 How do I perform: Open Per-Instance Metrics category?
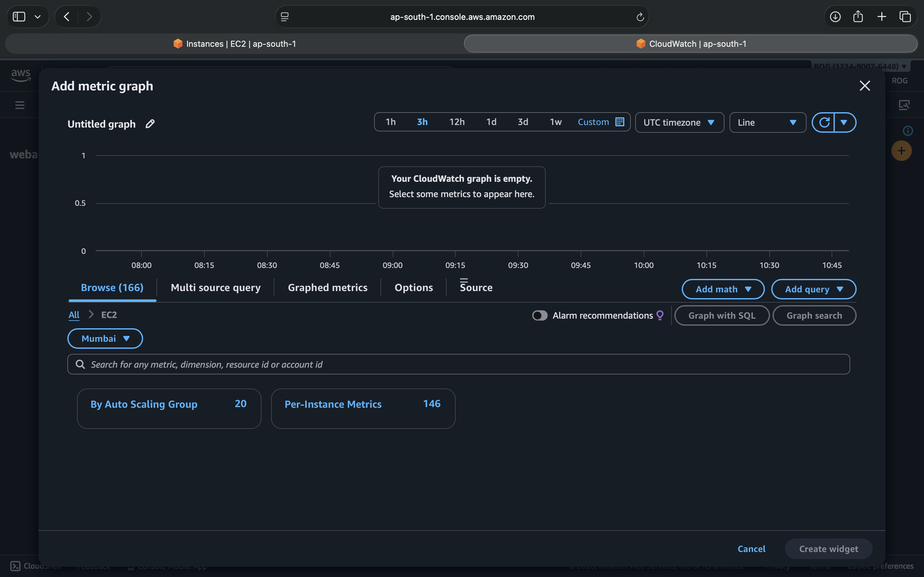pos(333,404)
